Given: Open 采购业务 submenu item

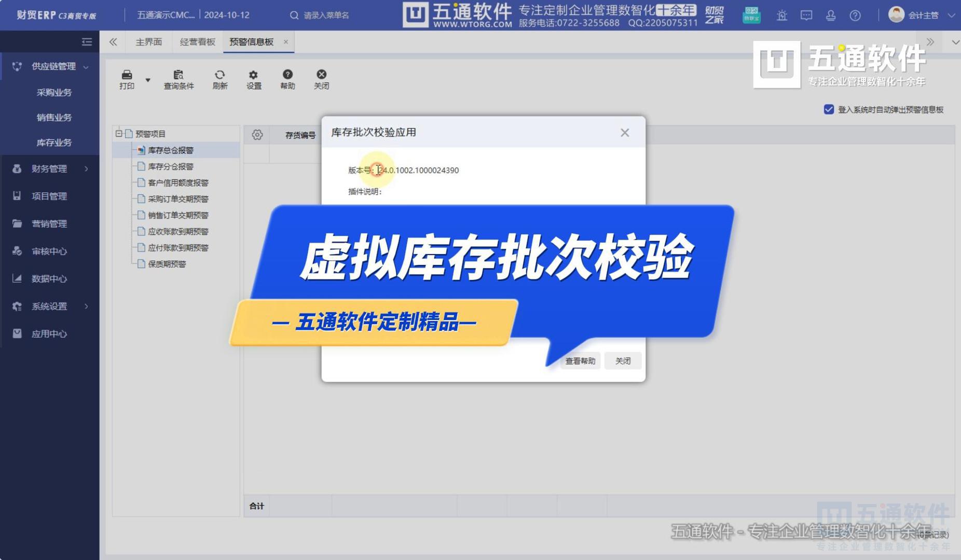Looking at the screenshot, I should click(x=54, y=92).
